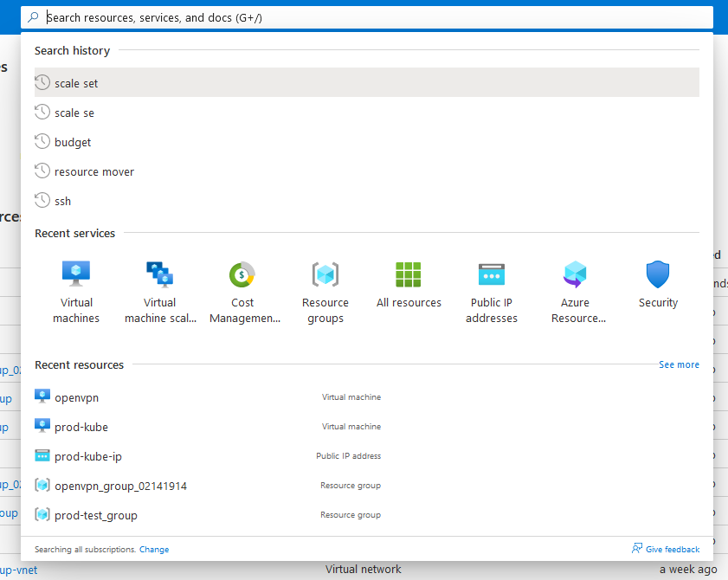Click 'Virtual network' text in background list
This screenshot has height=580, width=728.
click(x=363, y=570)
